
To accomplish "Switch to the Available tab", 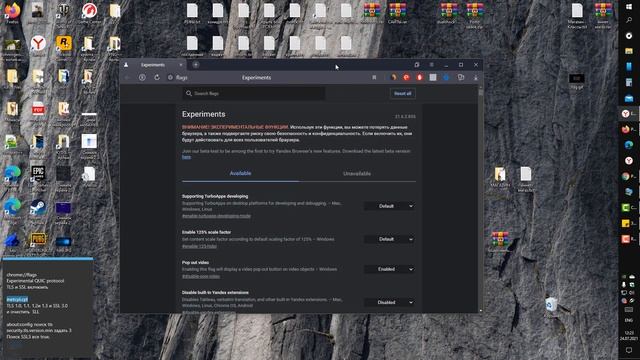I will pos(240,173).
